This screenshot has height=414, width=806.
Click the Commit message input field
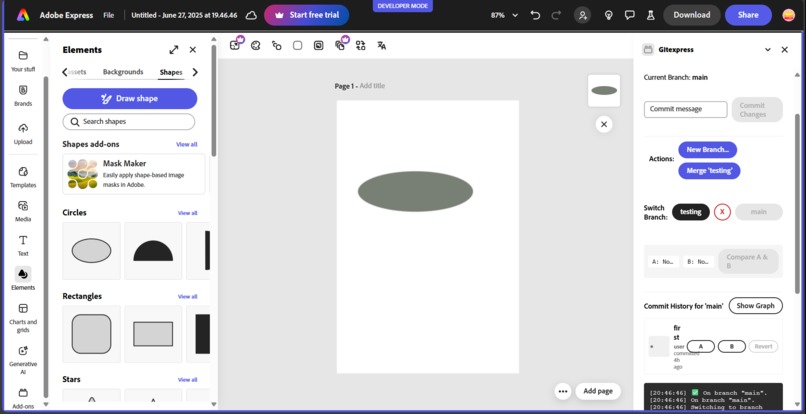tap(686, 110)
